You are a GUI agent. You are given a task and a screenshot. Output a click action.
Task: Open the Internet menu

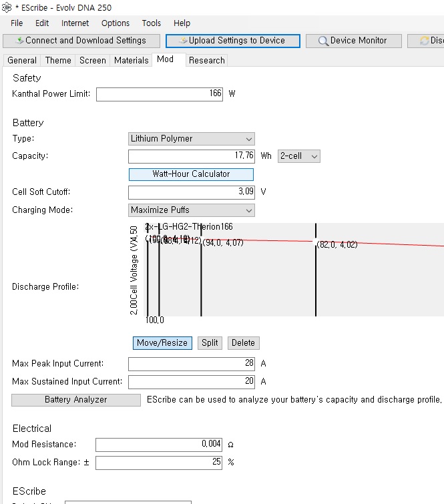tap(75, 23)
